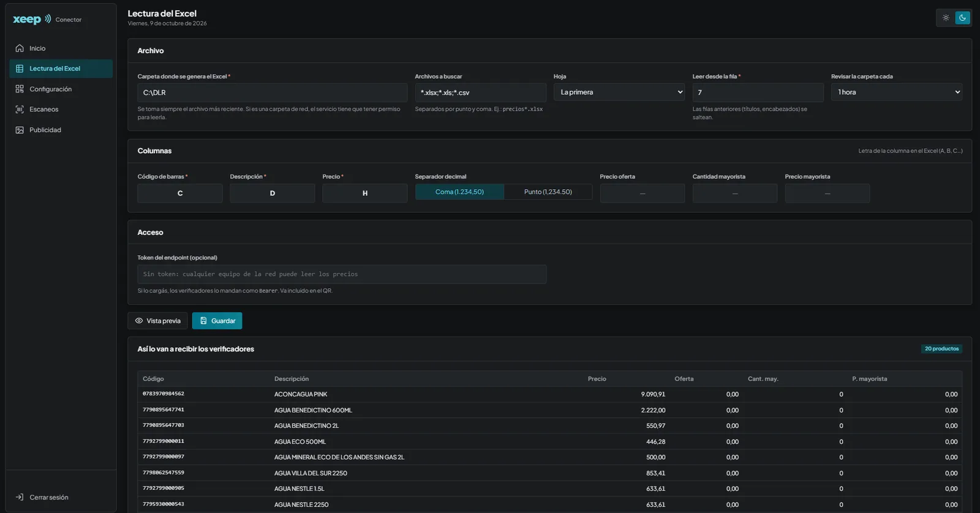Click Leer desde la fila field
Viewport: 980px width, 513px height.
(758, 93)
